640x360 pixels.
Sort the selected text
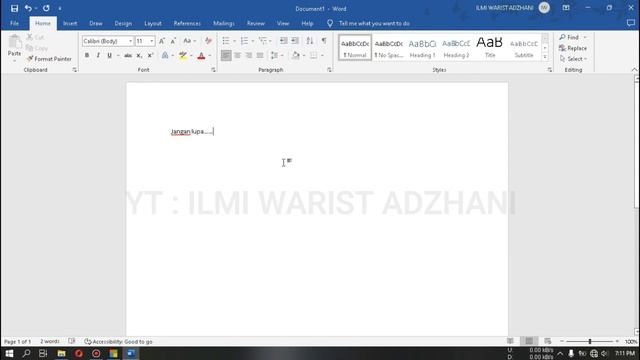coord(310,40)
